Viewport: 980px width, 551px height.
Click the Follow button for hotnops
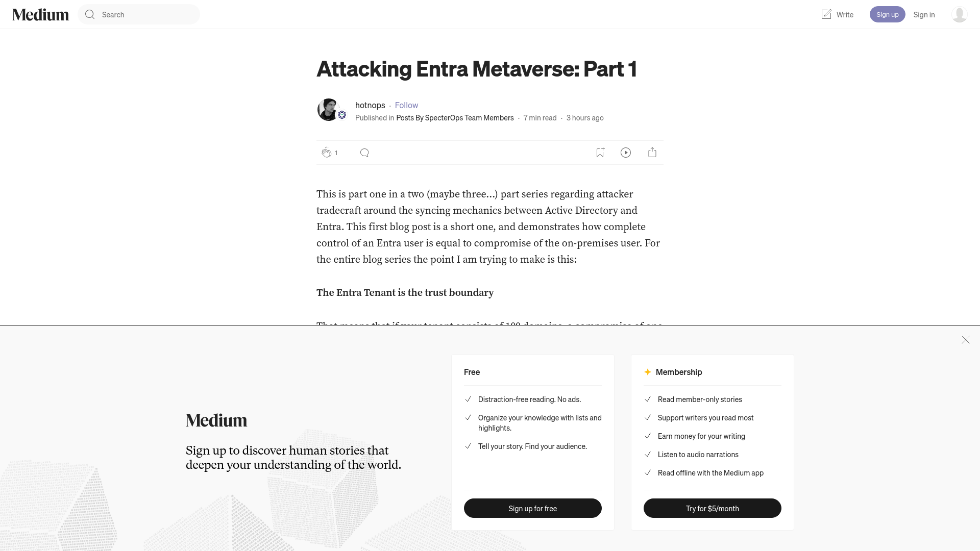pos(406,105)
